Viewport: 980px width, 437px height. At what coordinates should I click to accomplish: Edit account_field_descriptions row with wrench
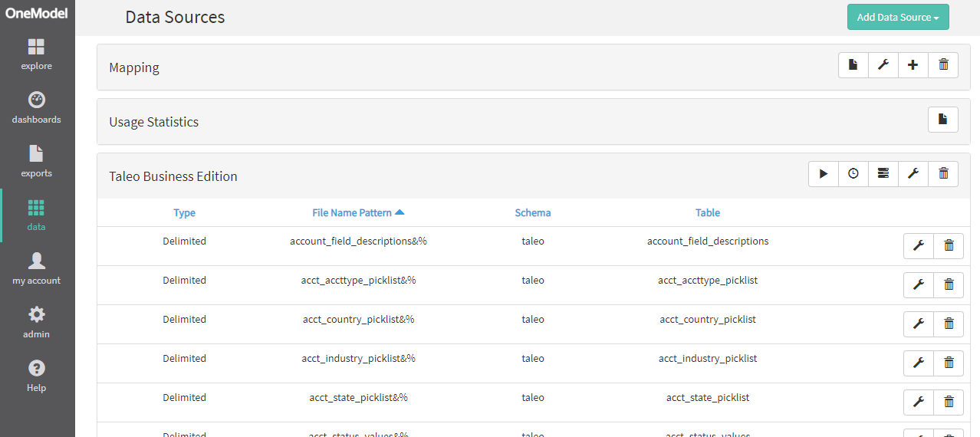919,246
